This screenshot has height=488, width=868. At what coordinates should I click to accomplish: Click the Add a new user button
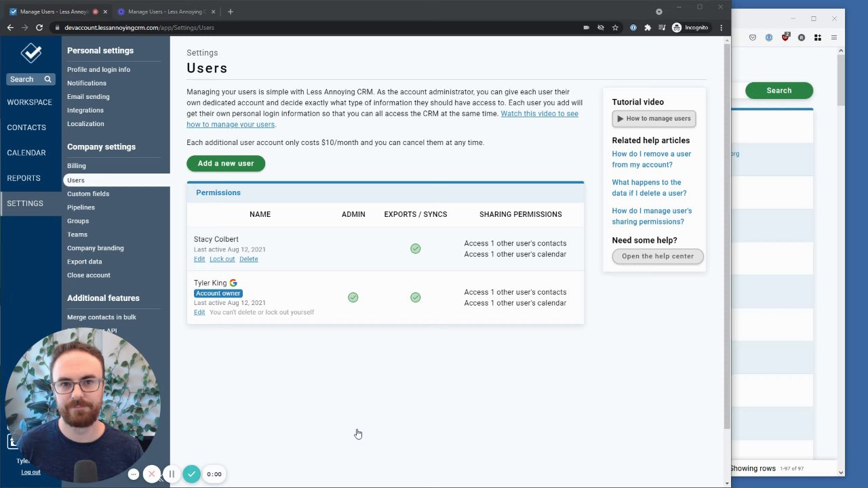tap(226, 163)
